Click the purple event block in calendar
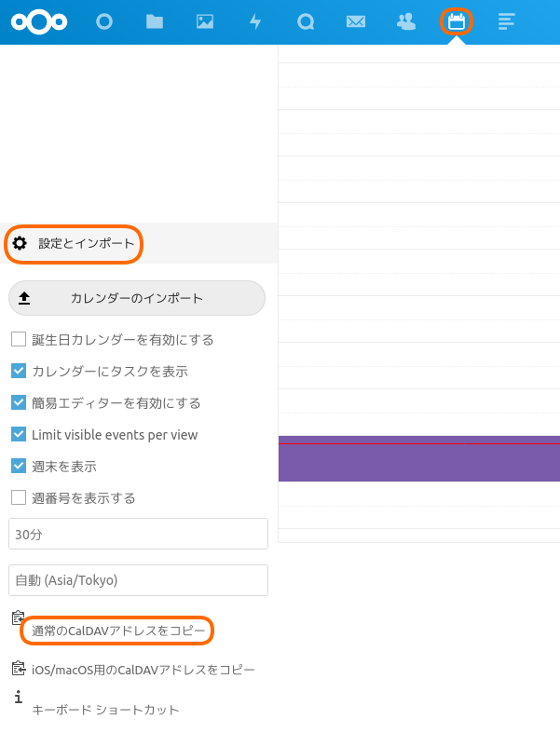 tap(418, 463)
